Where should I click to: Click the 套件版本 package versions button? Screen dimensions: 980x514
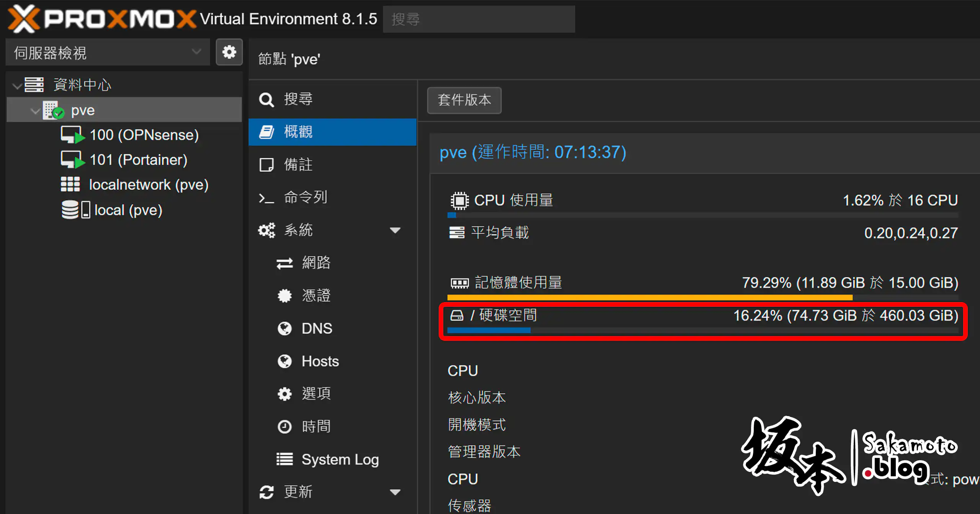464,100
